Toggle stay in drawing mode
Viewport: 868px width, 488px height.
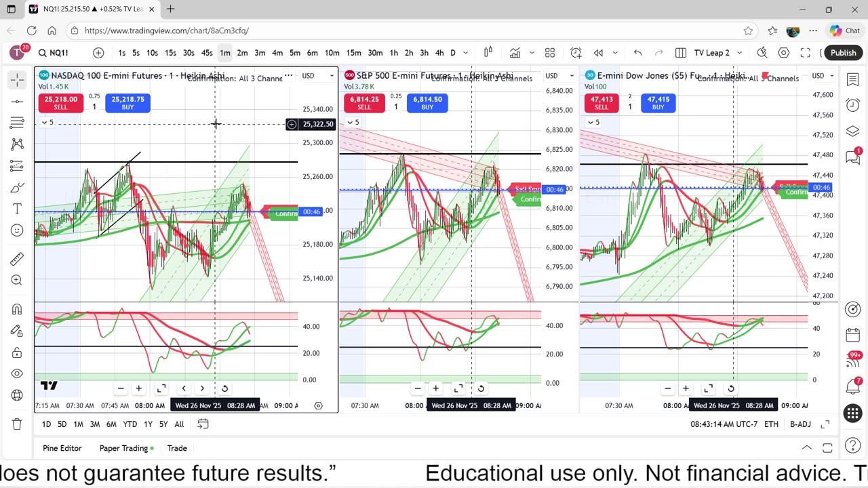click(x=17, y=331)
